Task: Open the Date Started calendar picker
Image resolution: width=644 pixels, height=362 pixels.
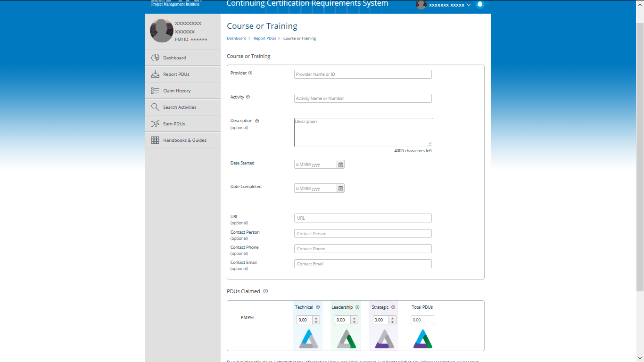Action: pyautogui.click(x=341, y=165)
